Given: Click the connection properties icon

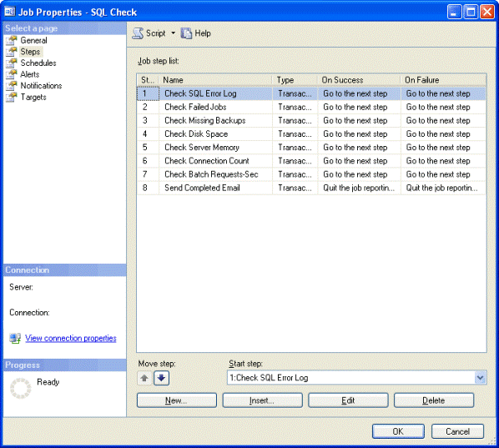Looking at the screenshot, I should [x=15, y=338].
